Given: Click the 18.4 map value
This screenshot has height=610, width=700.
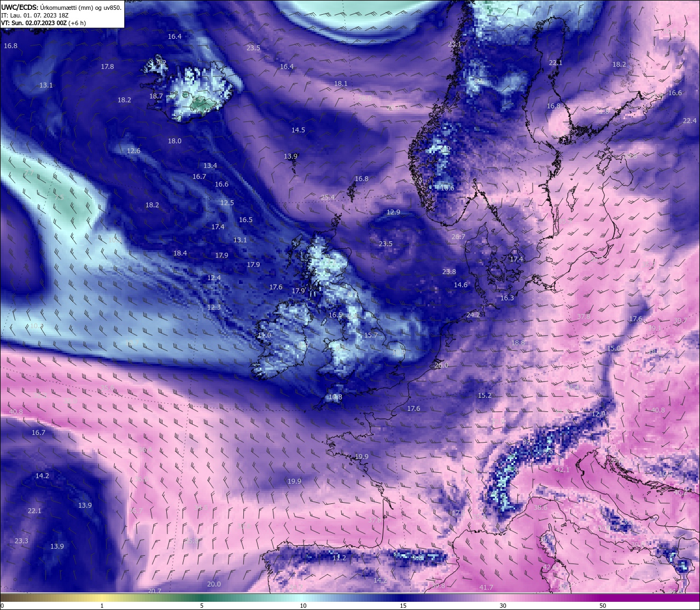Looking at the screenshot, I should pos(180,253).
